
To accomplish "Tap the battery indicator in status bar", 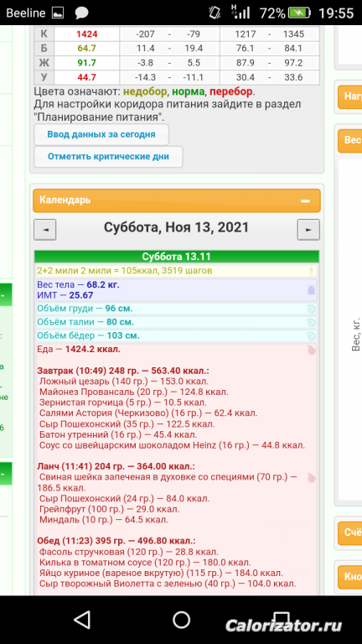I will (300, 13).
